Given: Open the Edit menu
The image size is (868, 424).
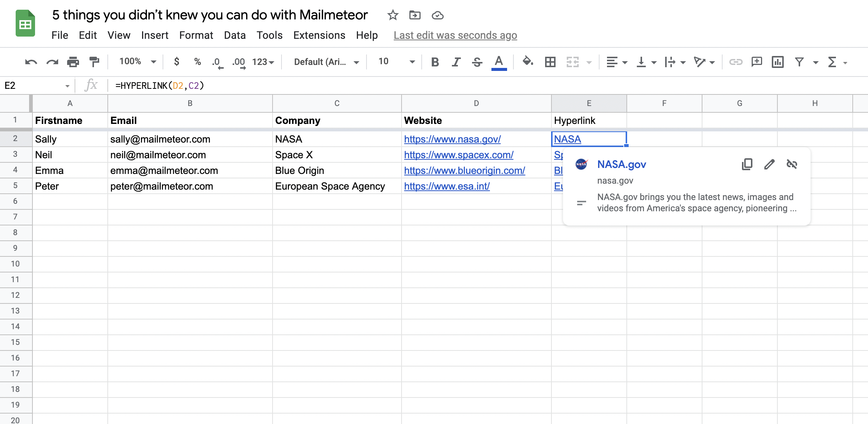Looking at the screenshot, I should point(88,35).
